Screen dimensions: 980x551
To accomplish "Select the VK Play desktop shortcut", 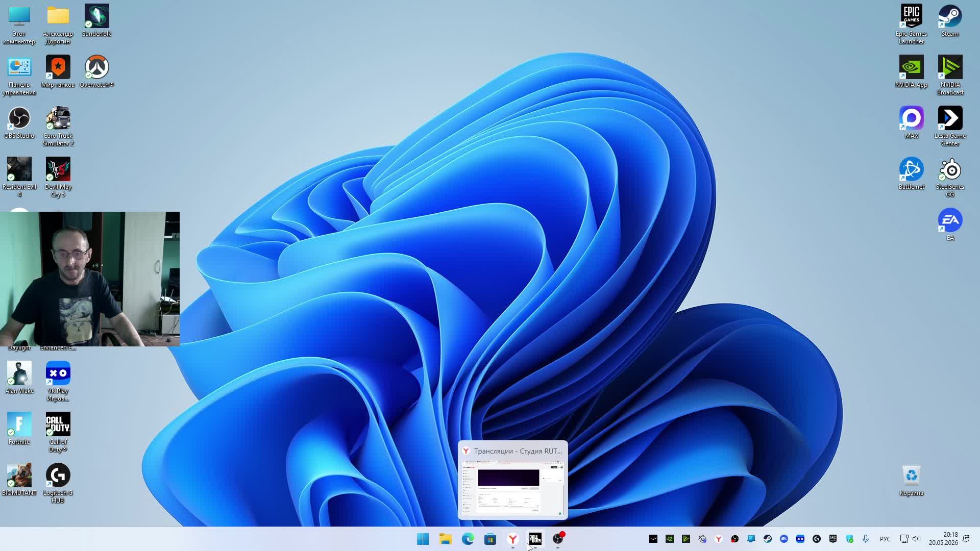I will click(x=58, y=381).
